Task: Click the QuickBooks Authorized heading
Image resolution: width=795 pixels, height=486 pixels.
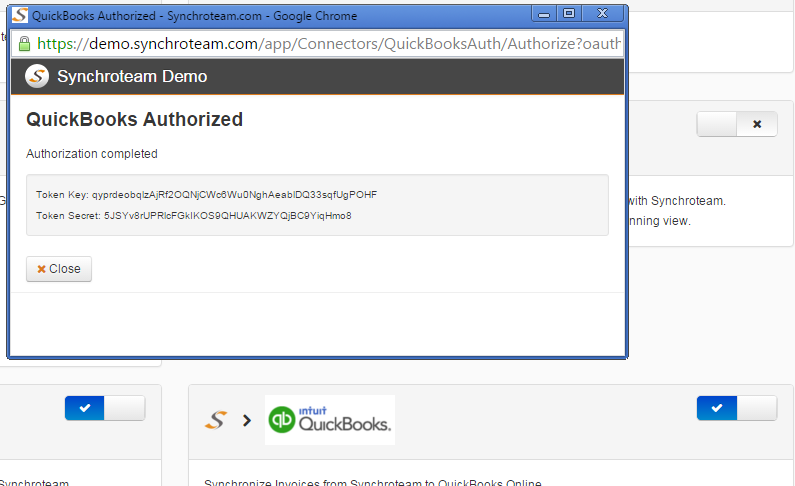Action: pyautogui.click(x=134, y=120)
